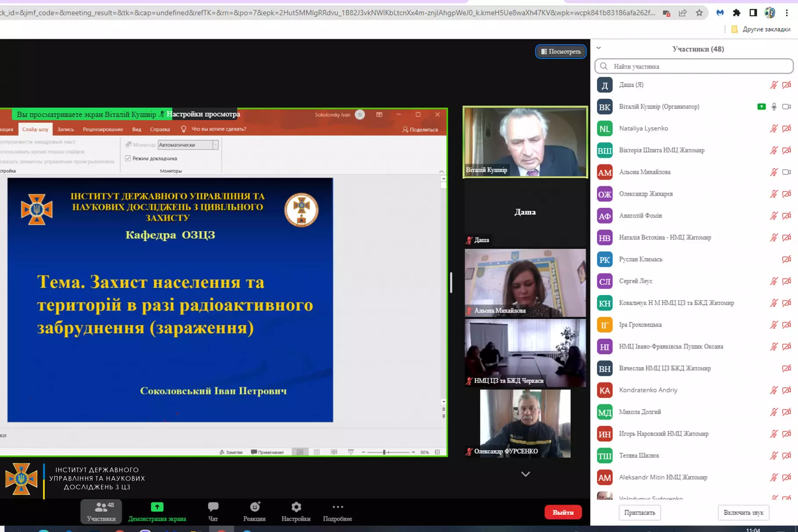Click the Посмотреть view layout button
Screen dimensions: 798x532
coord(561,51)
